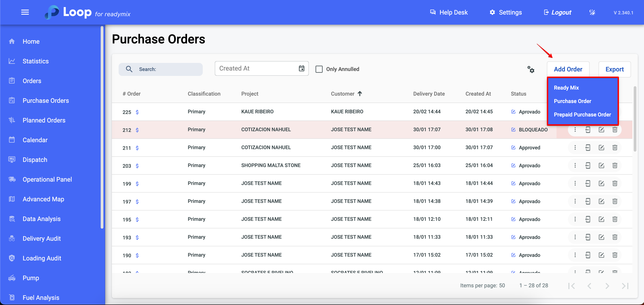This screenshot has width=644, height=305.
Task: Sort by Customer column arrow
Action: (360, 94)
